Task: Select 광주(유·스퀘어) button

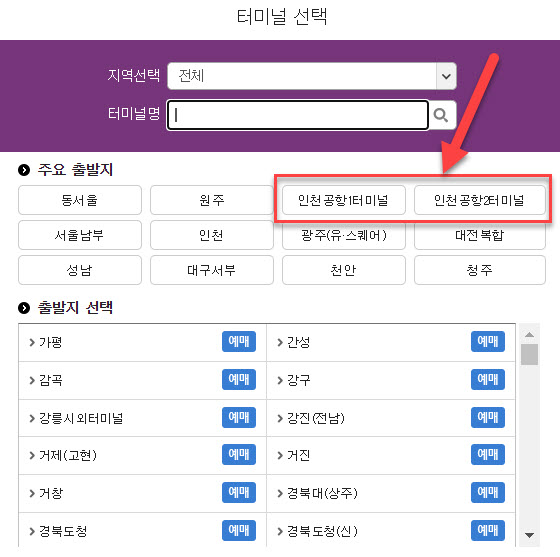Action: tap(344, 236)
